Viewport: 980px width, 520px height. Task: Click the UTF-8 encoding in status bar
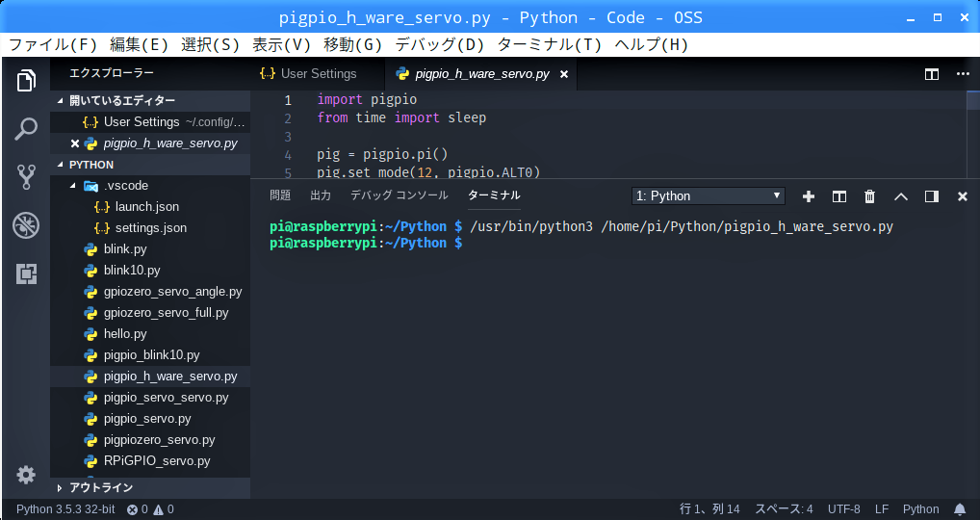(844, 509)
